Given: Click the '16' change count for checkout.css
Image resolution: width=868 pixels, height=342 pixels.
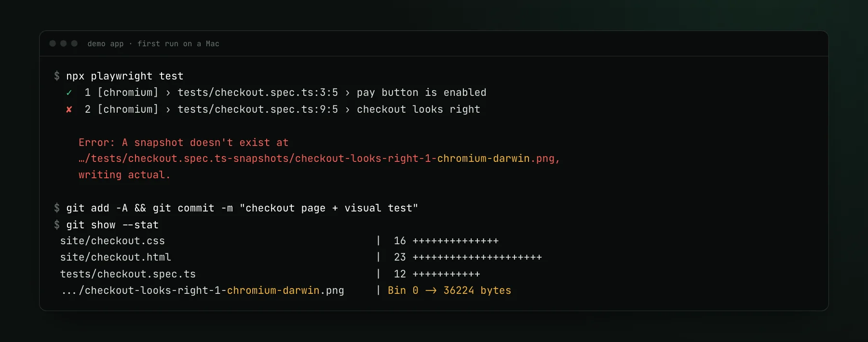Looking at the screenshot, I should 400,241.
